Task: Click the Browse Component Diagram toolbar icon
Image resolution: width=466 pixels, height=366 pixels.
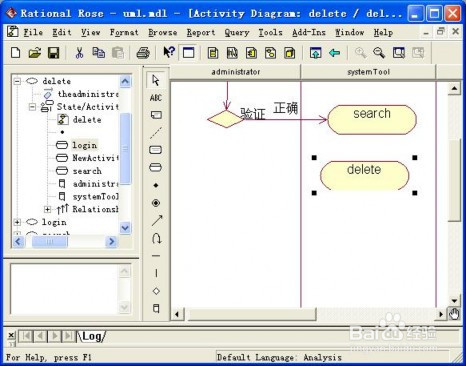Action: tap(251, 53)
